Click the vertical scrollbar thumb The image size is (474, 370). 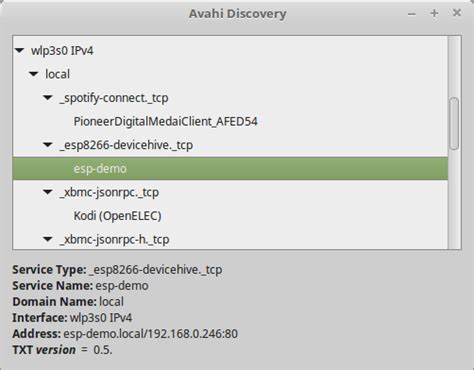click(454, 123)
